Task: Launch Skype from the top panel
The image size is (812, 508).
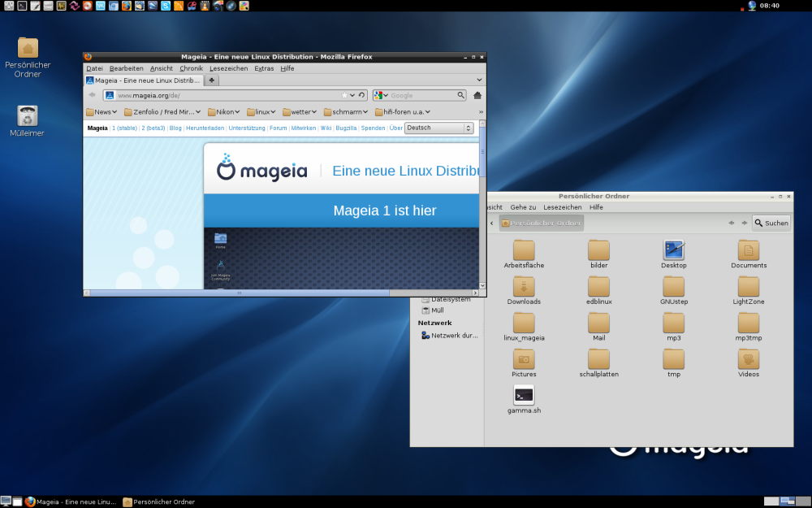Action: pos(166,6)
